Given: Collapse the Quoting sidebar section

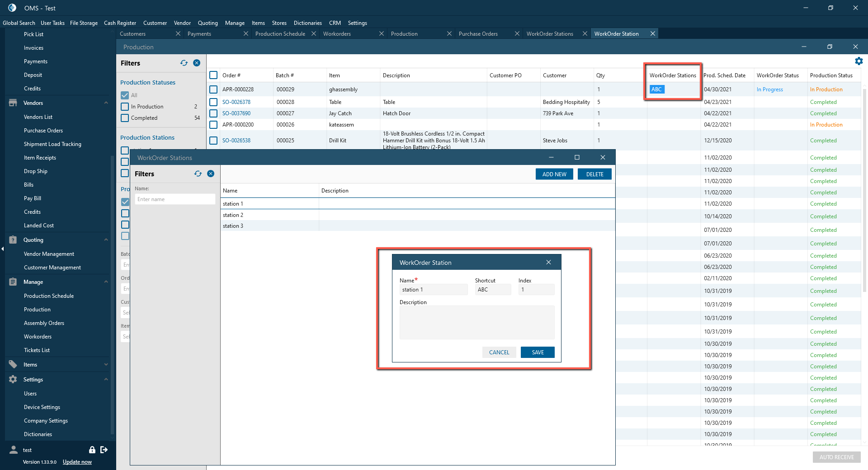Looking at the screenshot, I should click(x=106, y=240).
